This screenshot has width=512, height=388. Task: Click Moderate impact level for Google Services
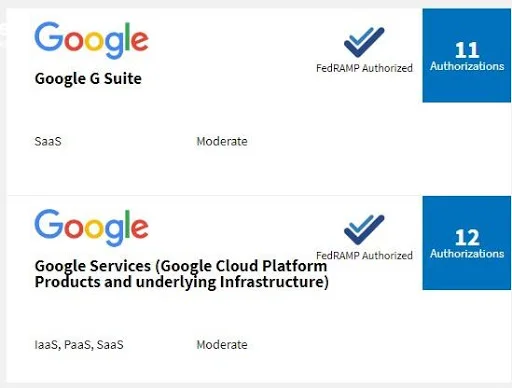[x=222, y=345]
